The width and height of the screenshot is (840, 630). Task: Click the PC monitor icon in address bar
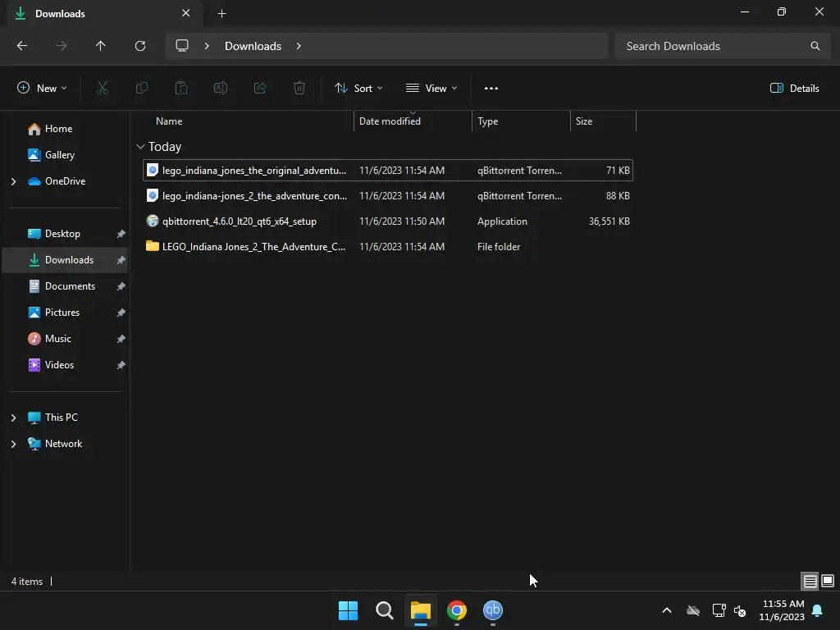click(x=182, y=46)
